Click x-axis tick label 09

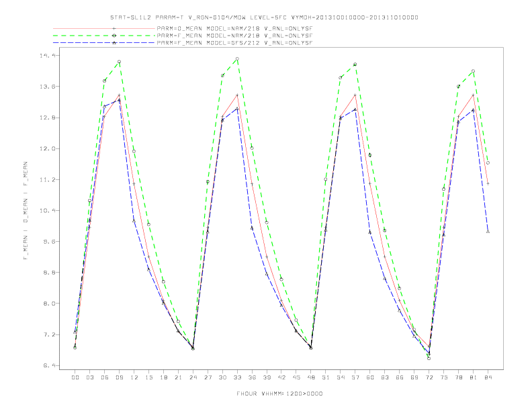pyautogui.click(x=119, y=377)
